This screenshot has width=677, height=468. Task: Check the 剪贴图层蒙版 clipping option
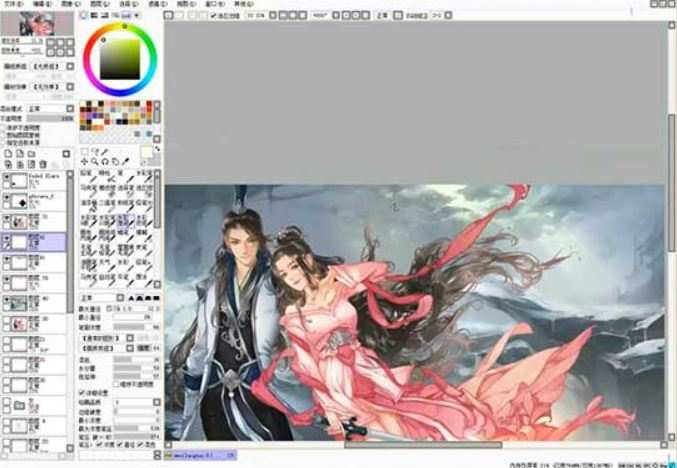pyautogui.click(x=5, y=134)
